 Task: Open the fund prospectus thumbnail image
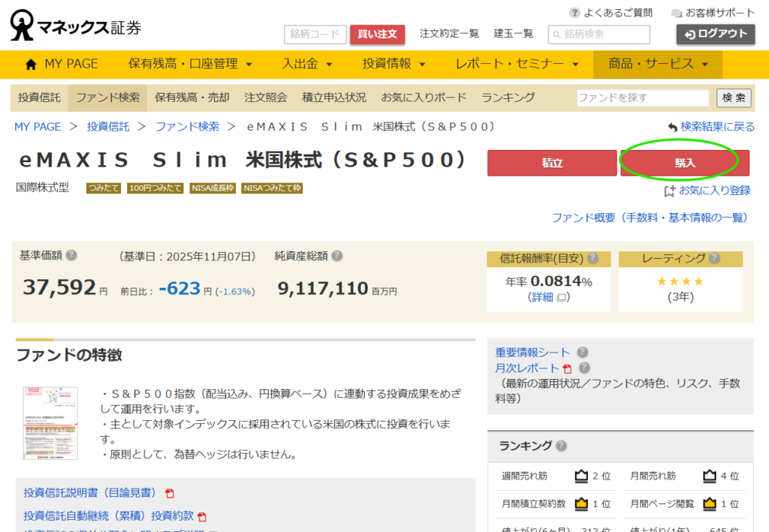[x=50, y=423]
